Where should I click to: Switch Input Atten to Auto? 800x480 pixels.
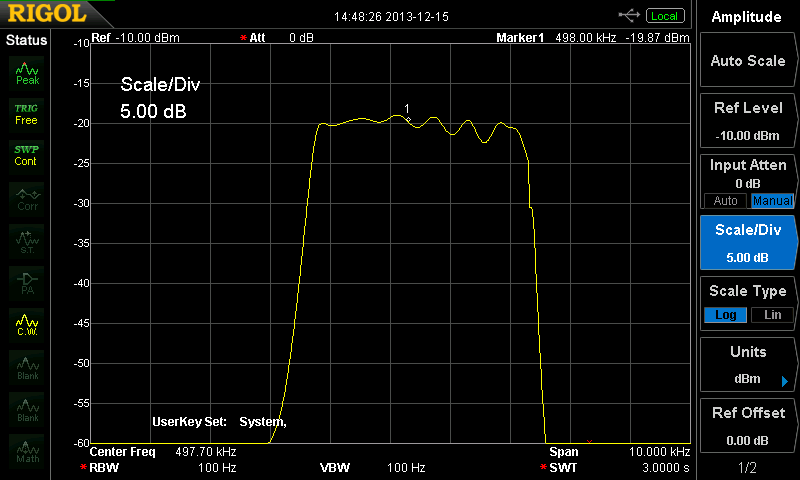click(725, 200)
